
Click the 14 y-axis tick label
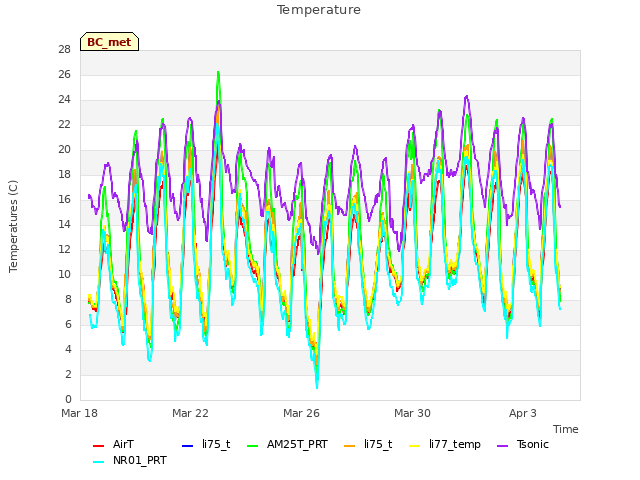pyautogui.click(x=64, y=224)
